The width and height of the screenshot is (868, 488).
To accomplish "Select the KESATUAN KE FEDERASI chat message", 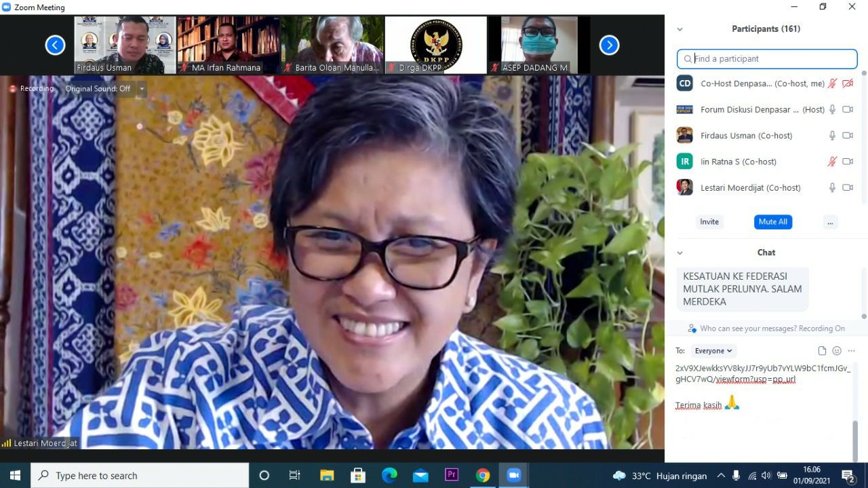I will [x=743, y=289].
